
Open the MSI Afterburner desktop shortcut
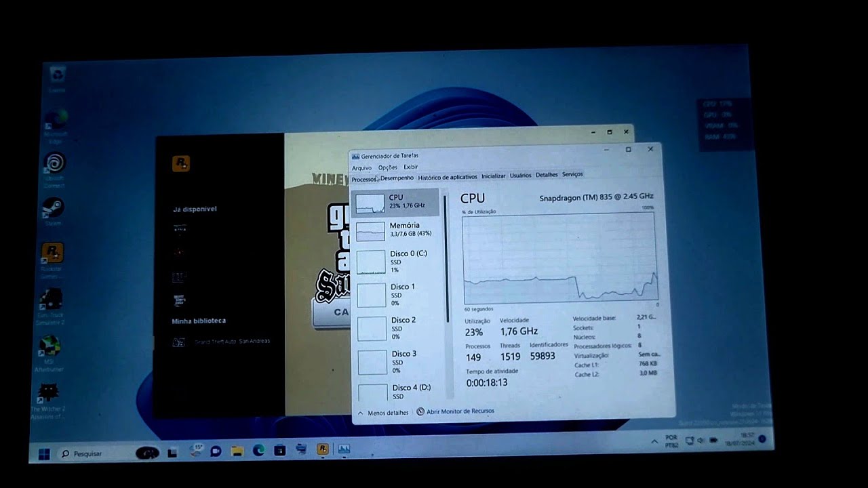point(49,353)
